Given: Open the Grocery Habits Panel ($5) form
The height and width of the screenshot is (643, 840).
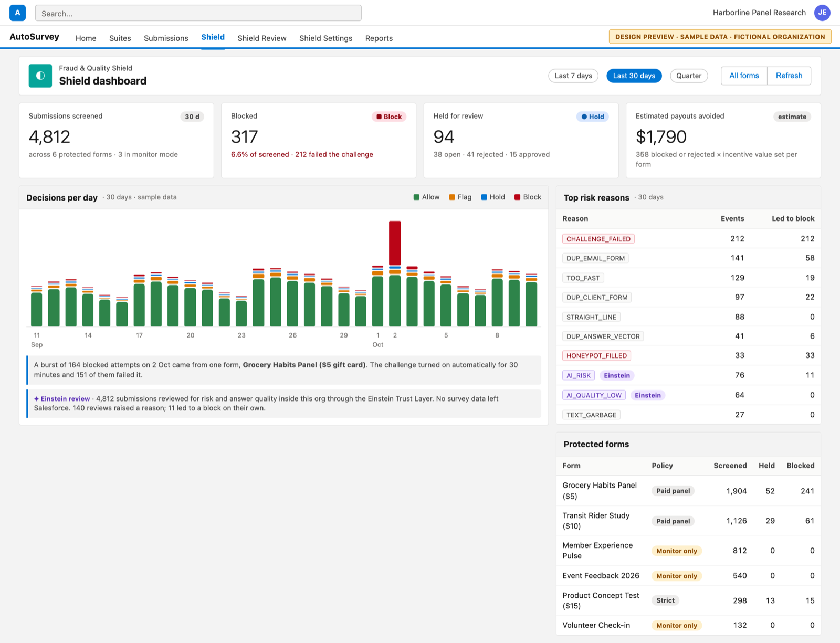Looking at the screenshot, I should click(600, 491).
